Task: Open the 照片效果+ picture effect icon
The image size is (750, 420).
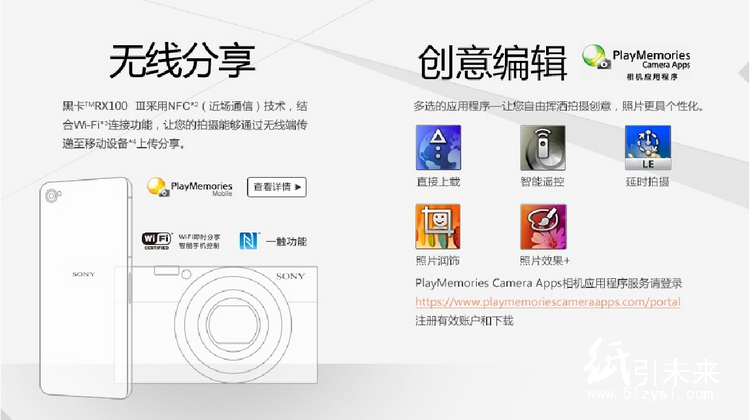Action: point(541,226)
